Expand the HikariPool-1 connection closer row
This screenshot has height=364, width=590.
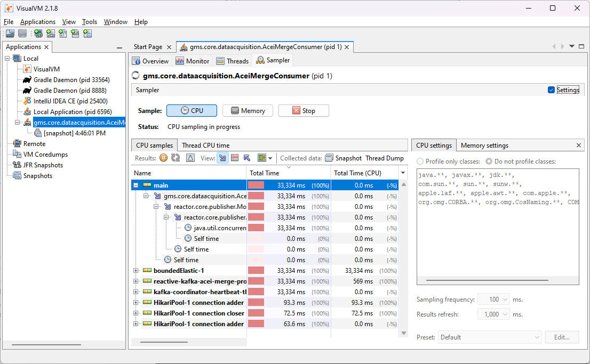pyautogui.click(x=136, y=313)
